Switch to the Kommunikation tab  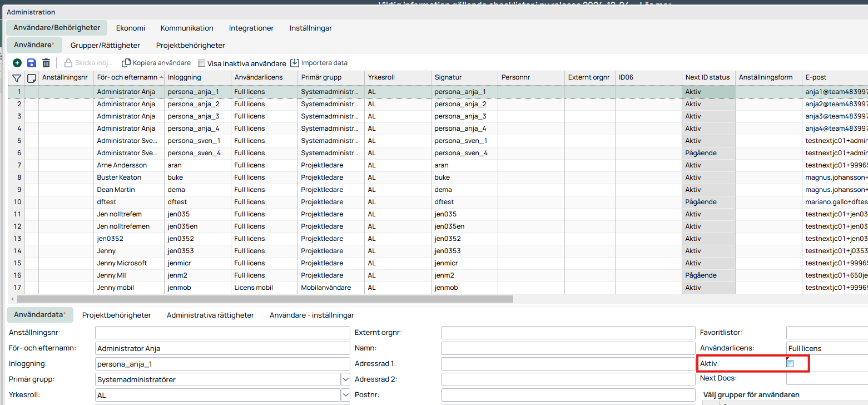pyautogui.click(x=187, y=28)
